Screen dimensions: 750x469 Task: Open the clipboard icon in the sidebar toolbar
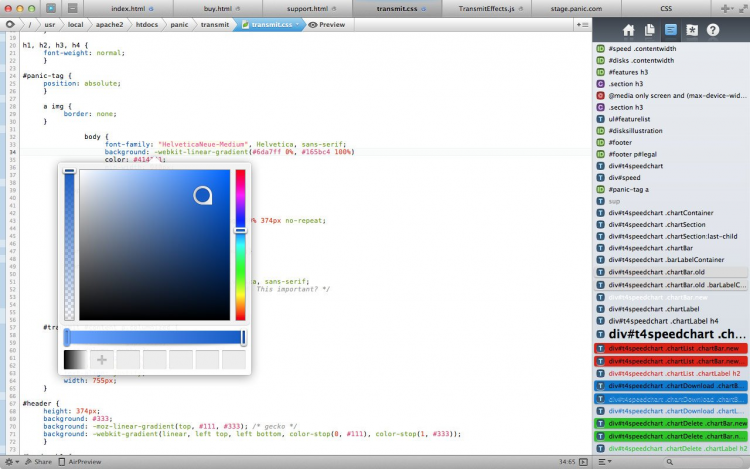pos(649,30)
